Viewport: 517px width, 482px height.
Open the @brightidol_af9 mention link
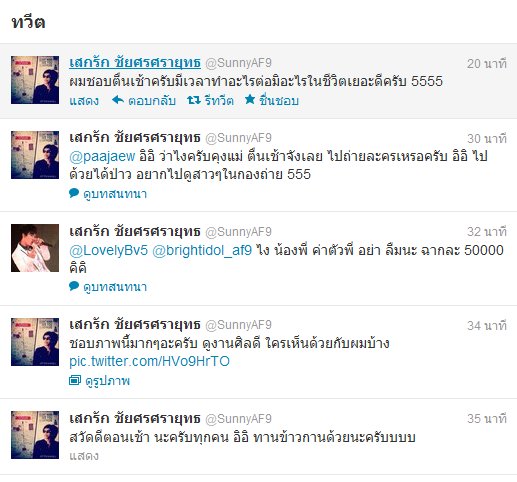click(x=202, y=250)
